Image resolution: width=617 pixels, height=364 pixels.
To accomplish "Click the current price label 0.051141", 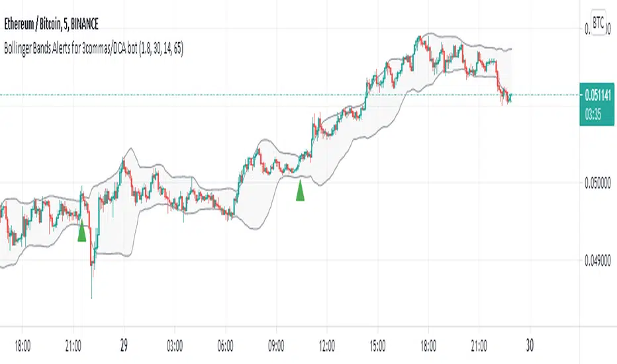I will 596,95.
